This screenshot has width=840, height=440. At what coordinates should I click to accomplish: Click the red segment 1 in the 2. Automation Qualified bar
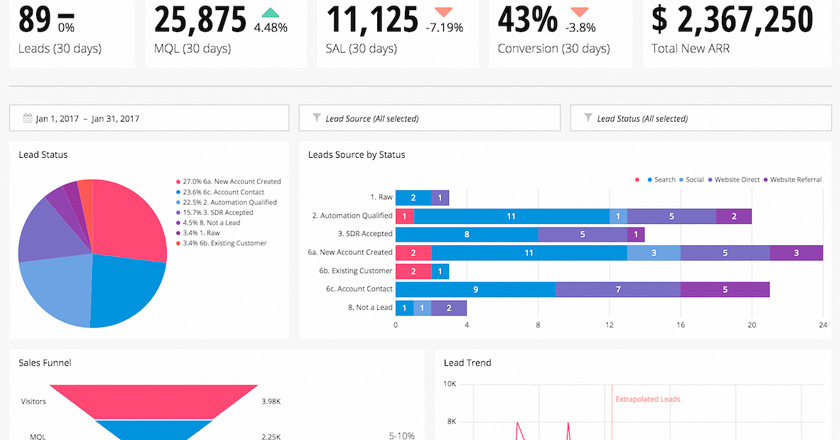pos(404,216)
